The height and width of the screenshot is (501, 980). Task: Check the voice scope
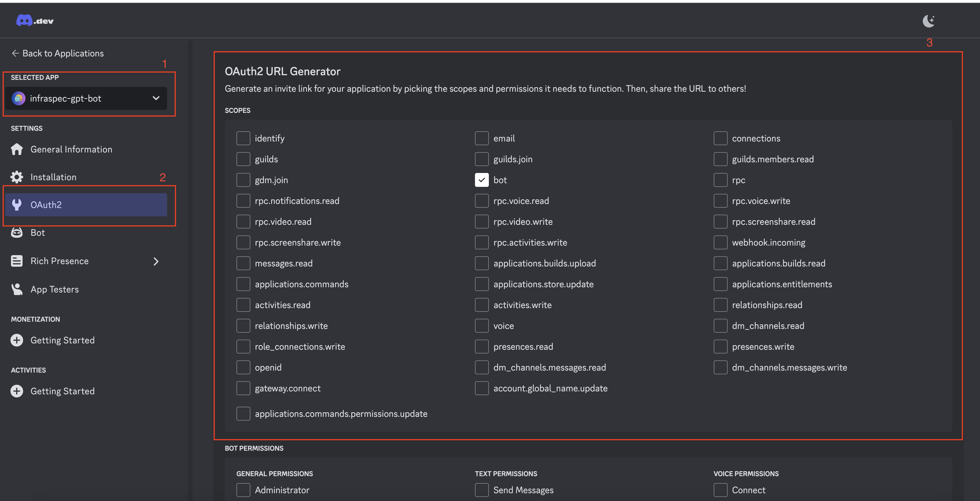coord(482,326)
